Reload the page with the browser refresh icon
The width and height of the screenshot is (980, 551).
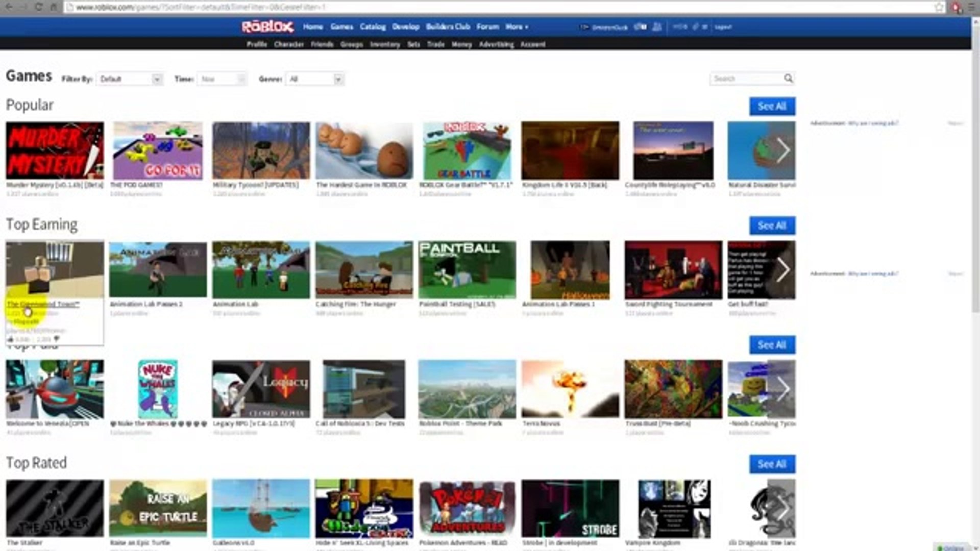pyautogui.click(x=39, y=7)
